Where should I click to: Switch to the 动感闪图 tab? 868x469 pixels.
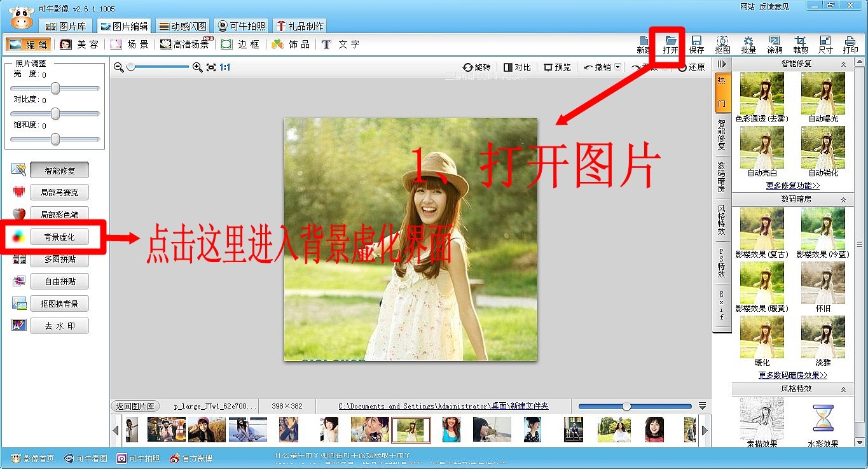(183, 26)
